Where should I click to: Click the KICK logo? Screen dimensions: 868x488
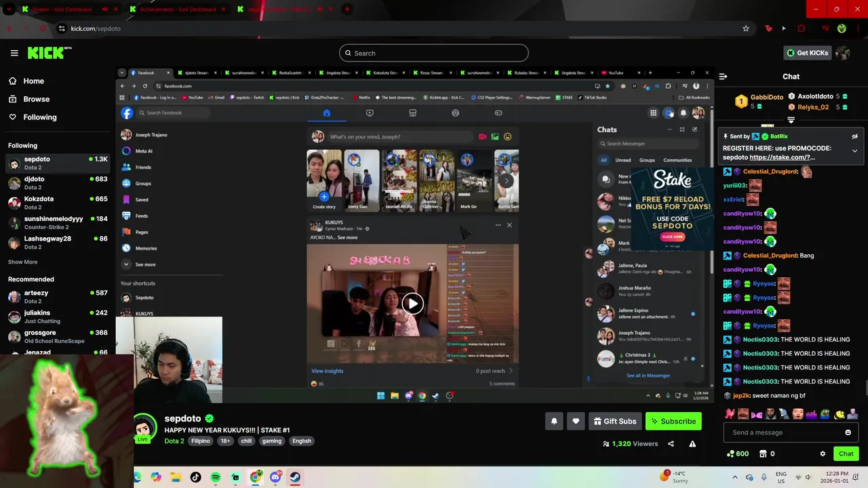49,53
